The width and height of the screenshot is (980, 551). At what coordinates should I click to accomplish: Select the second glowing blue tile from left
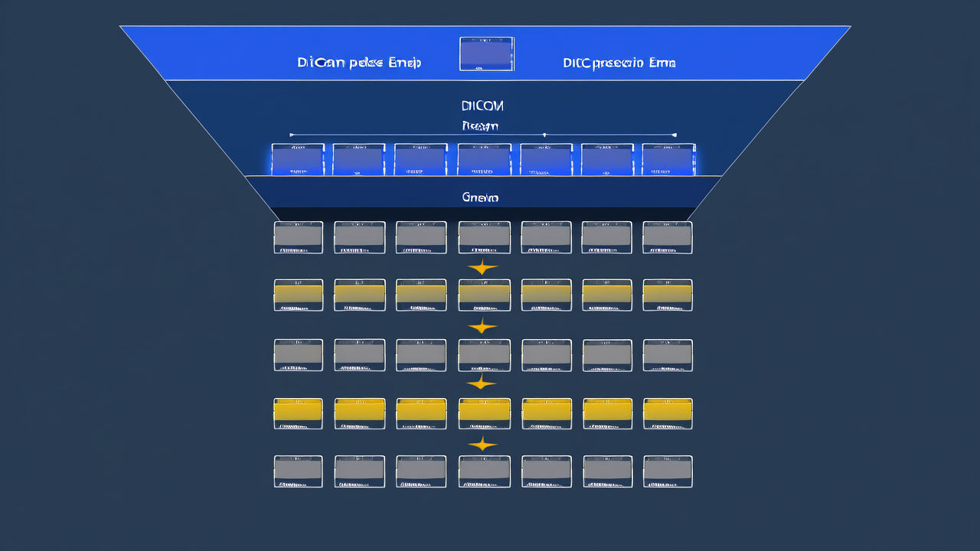359,159
